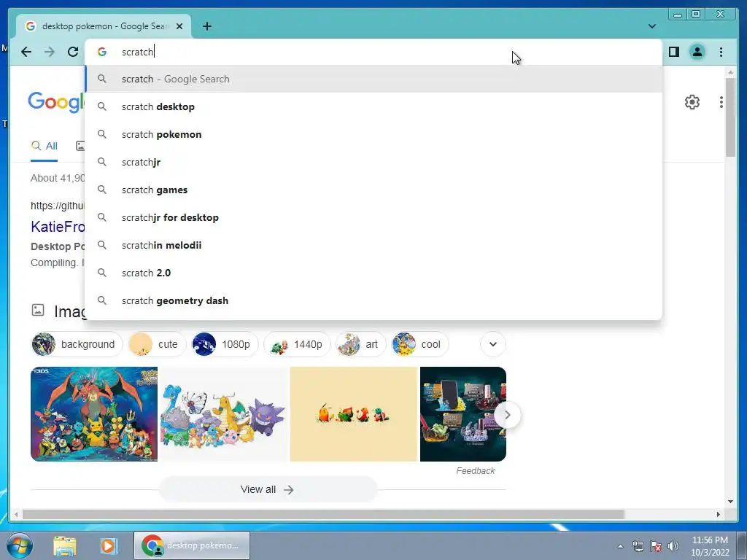This screenshot has width=747, height=560.
Task: Open the Charizard group Pokemon wallpaper thumbnail
Action: [94, 414]
